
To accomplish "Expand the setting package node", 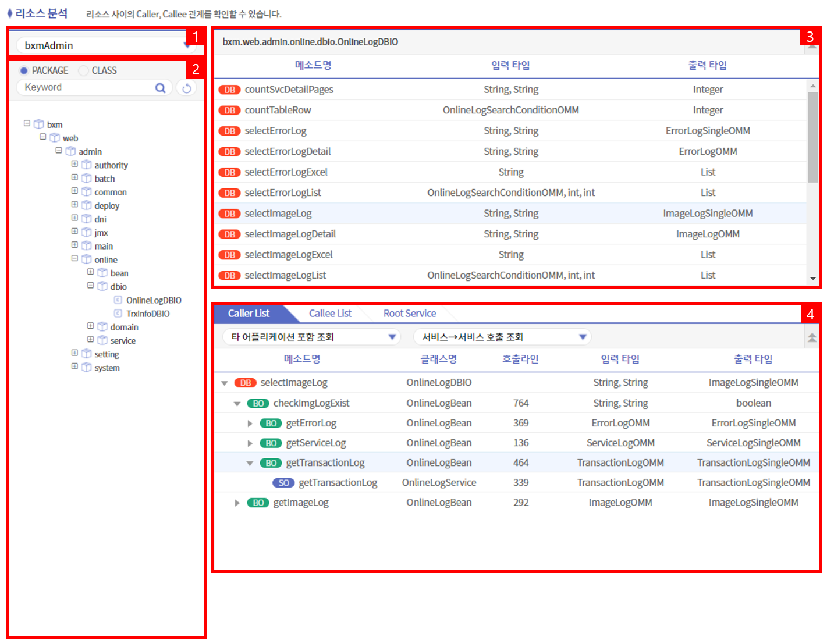I will point(74,353).
